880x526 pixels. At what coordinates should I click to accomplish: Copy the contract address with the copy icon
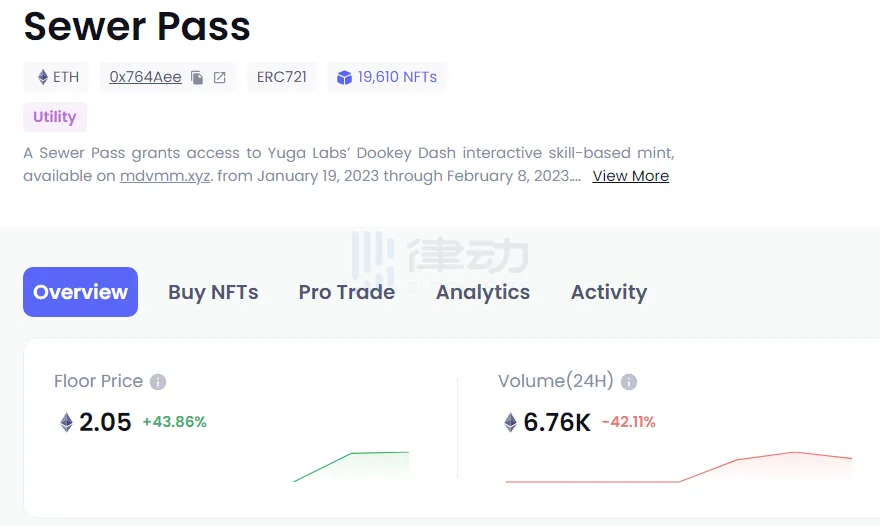click(197, 77)
